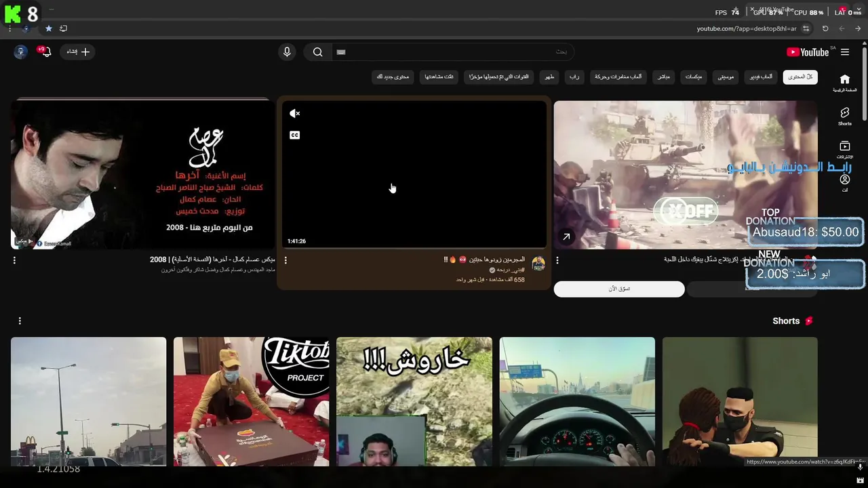Click the 'تسوّق الآن' shop now button

tap(619, 289)
